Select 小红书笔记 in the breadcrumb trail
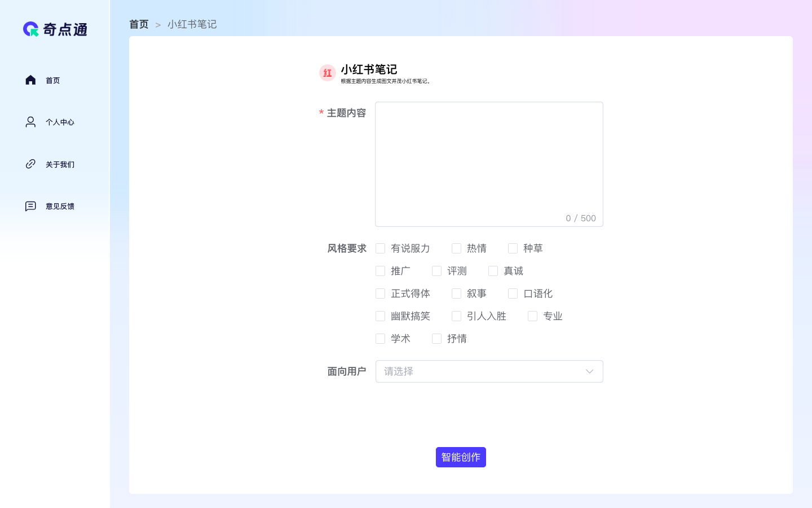This screenshot has width=812, height=508. 192,24
